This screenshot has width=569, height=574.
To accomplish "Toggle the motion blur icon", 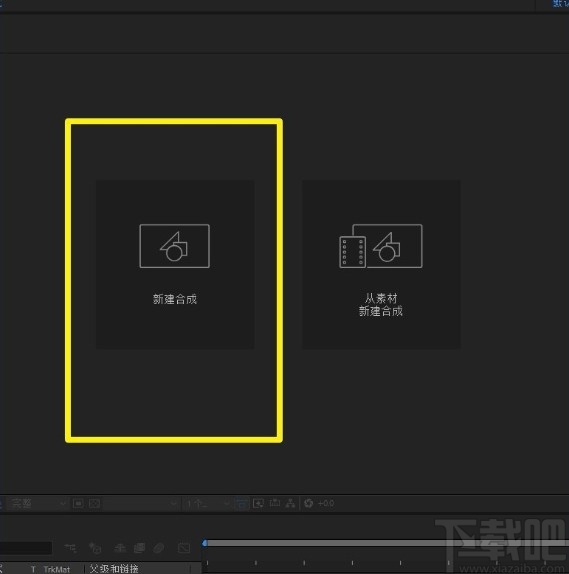I will (x=159, y=548).
